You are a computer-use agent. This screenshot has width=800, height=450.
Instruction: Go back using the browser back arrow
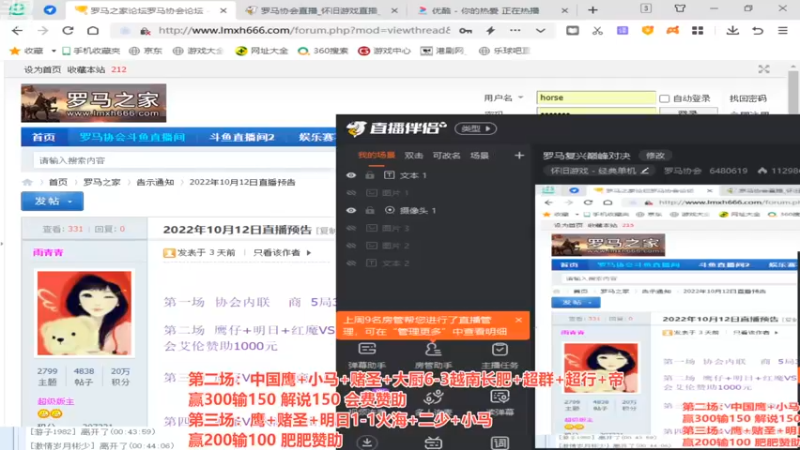[x=17, y=31]
